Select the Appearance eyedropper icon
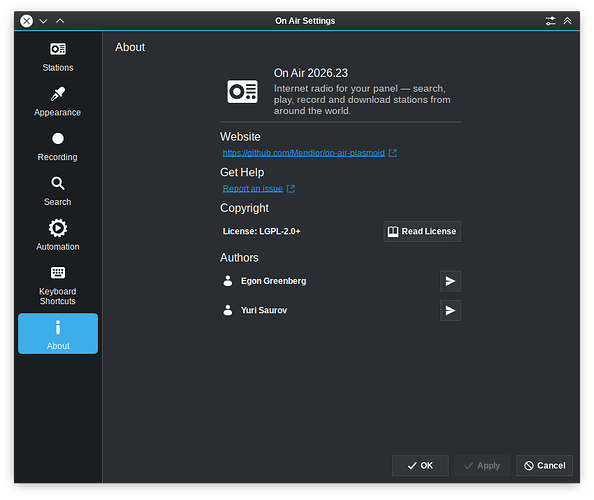594x500 pixels. pyautogui.click(x=58, y=94)
